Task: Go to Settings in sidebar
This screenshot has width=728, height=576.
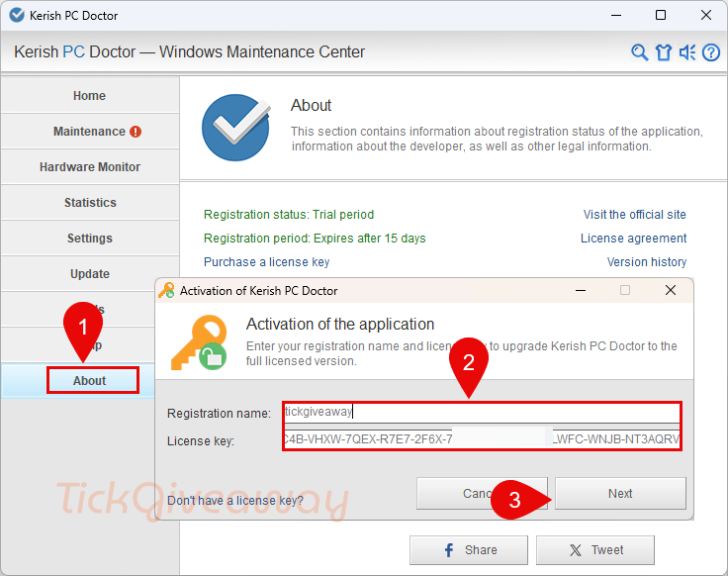Action: tap(90, 239)
